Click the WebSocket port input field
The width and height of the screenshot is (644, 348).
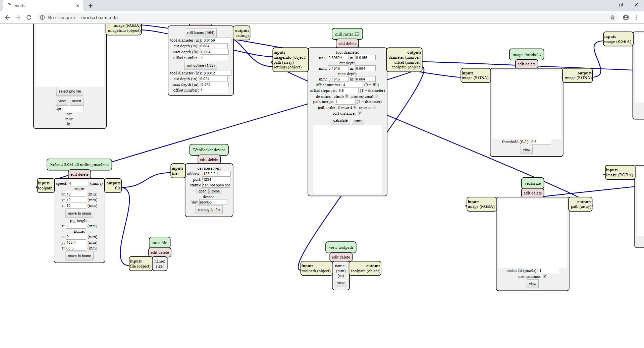click(216, 179)
